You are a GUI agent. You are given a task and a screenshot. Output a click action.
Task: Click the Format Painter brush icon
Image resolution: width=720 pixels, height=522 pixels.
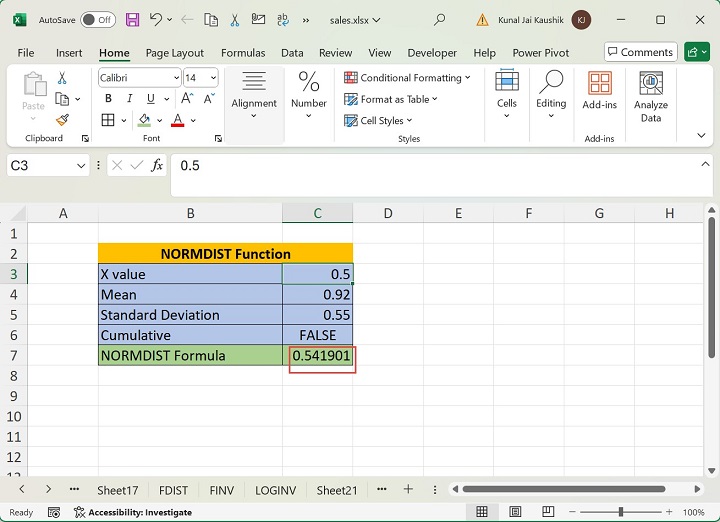62,119
